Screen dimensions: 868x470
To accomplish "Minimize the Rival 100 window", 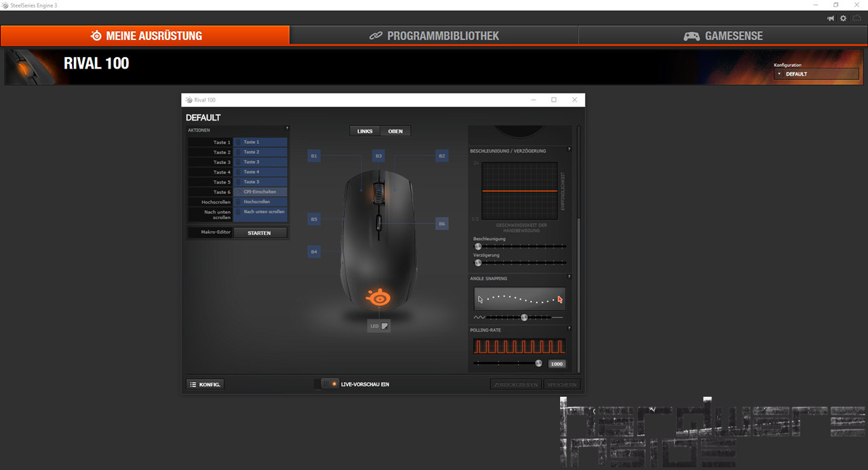I will click(x=533, y=100).
